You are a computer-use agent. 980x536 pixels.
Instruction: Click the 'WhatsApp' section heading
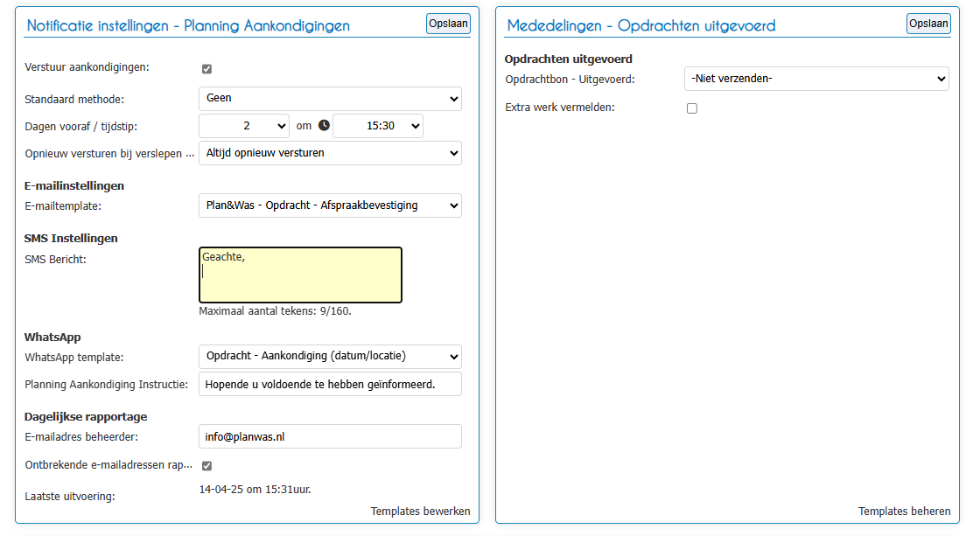(52, 338)
